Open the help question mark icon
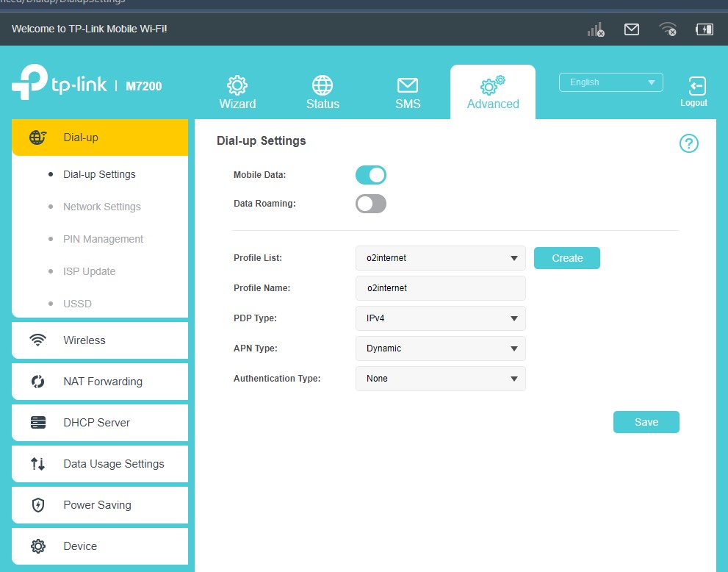This screenshot has height=572, width=728. [x=688, y=143]
